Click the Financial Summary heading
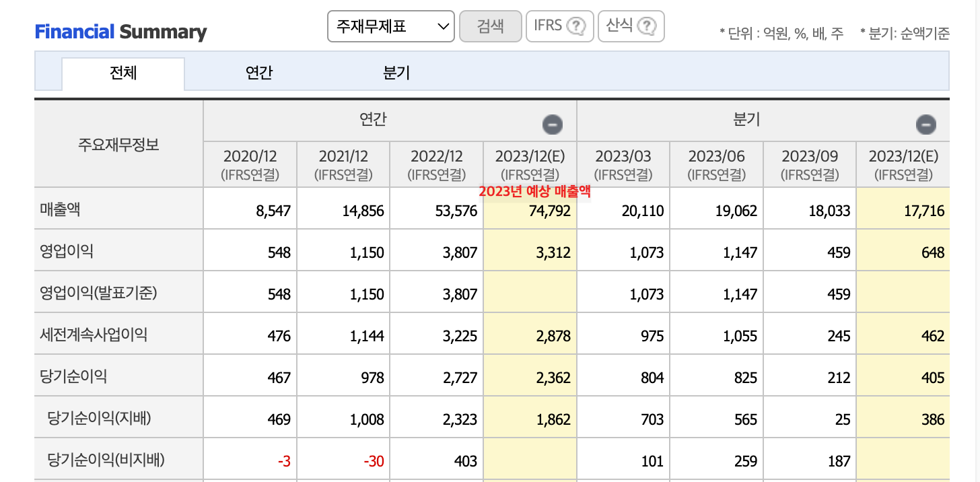980x482 pixels. pyautogui.click(x=120, y=32)
